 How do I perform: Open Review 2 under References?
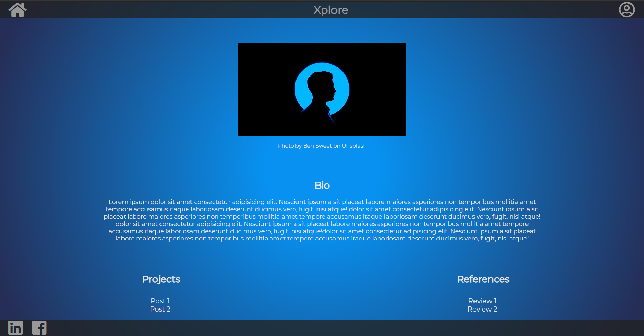pos(482,309)
